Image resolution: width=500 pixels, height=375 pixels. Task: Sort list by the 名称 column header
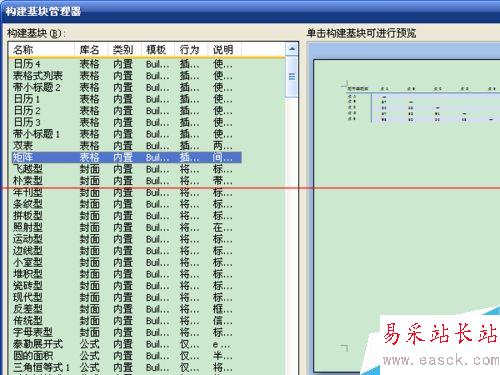pyautogui.click(x=41, y=50)
